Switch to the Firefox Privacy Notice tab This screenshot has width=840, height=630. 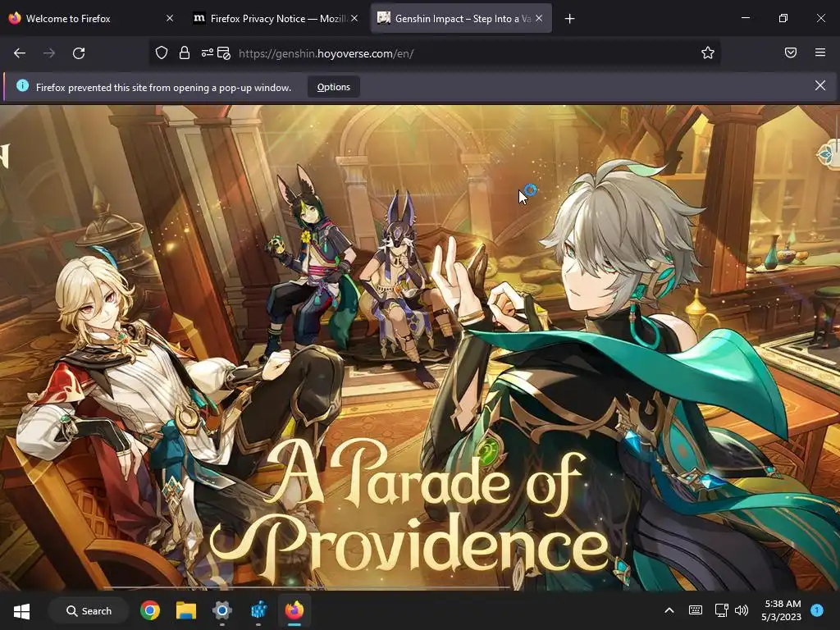pos(276,18)
